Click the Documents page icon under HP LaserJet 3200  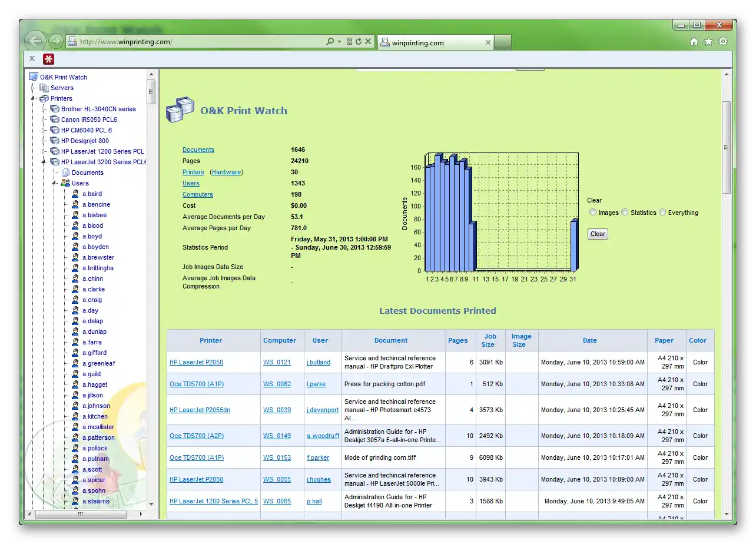click(x=65, y=173)
